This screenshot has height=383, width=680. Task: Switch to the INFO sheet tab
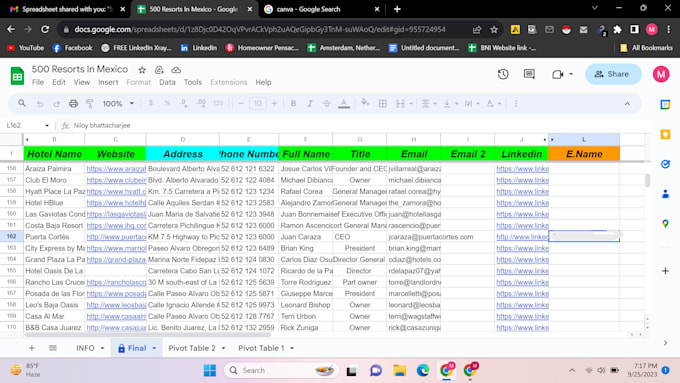pyautogui.click(x=85, y=348)
